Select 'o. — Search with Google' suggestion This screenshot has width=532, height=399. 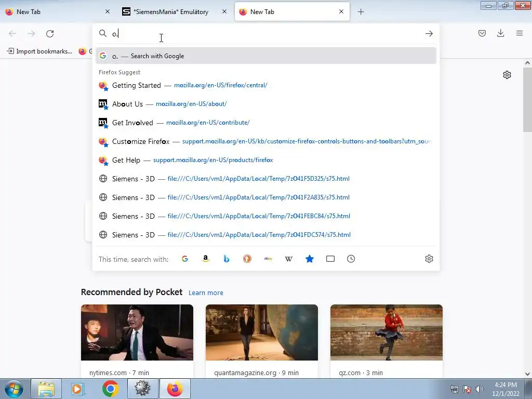(x=265, y=56)
